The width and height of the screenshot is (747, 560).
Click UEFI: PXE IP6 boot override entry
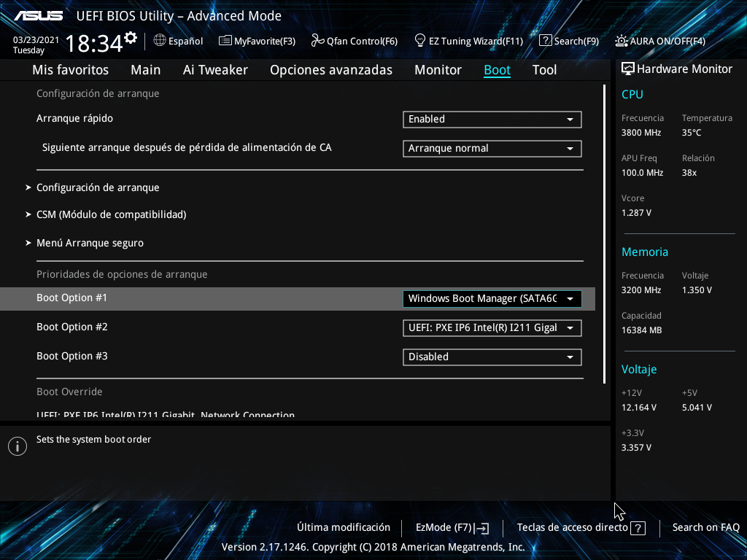166,415
